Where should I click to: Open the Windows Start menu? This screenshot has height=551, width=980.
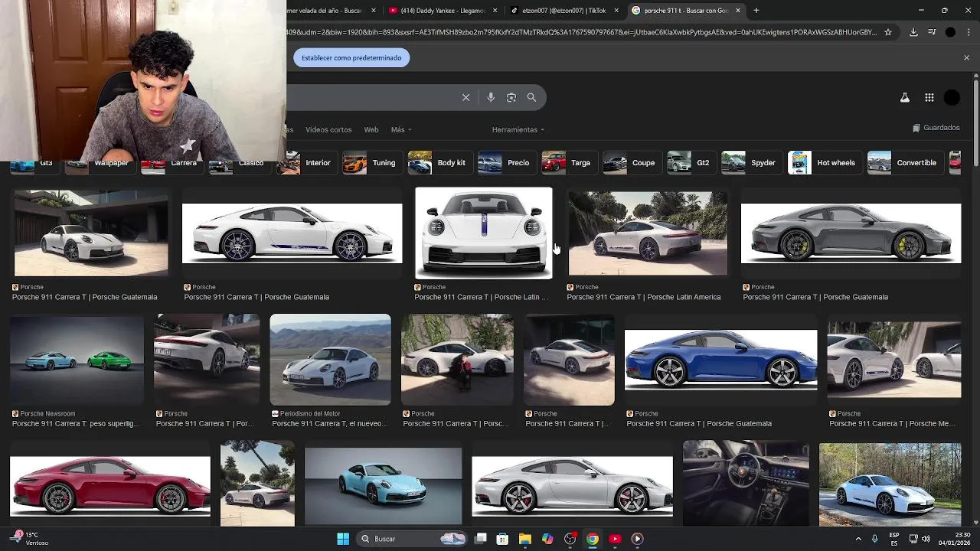(343, 539)
